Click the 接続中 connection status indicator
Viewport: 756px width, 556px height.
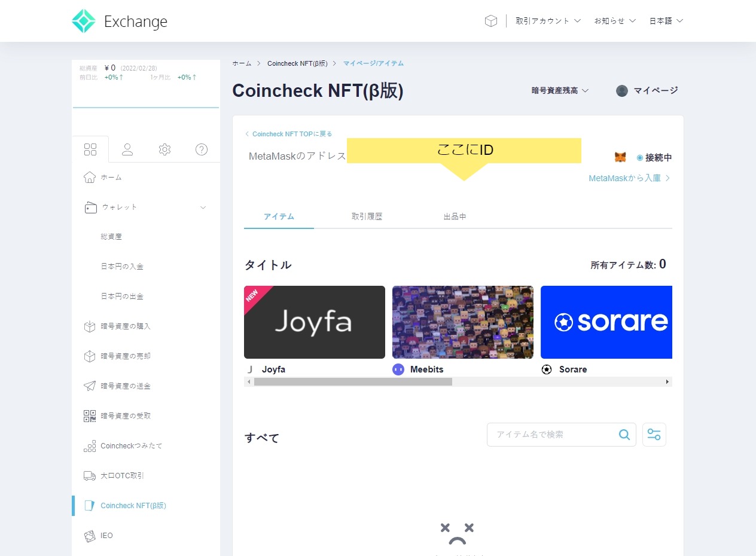click(x=654, y=158)
